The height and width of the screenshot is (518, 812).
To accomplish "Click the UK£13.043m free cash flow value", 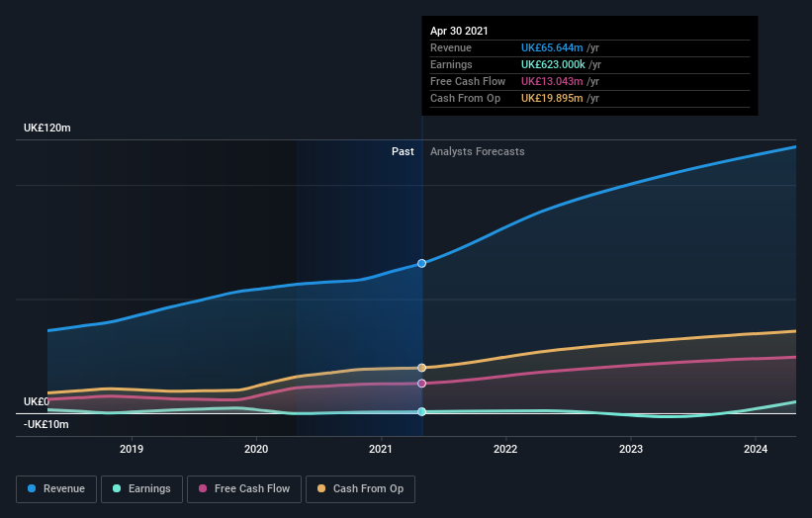I will pos(552,81).
